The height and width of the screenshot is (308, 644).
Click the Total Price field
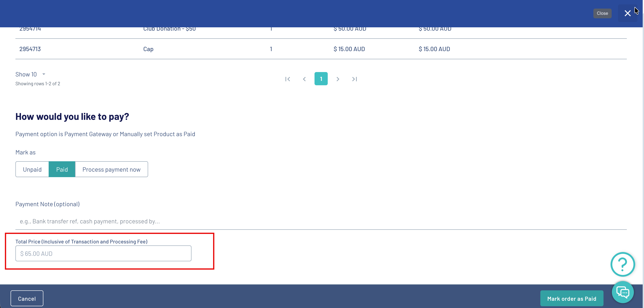coord(103,253)
